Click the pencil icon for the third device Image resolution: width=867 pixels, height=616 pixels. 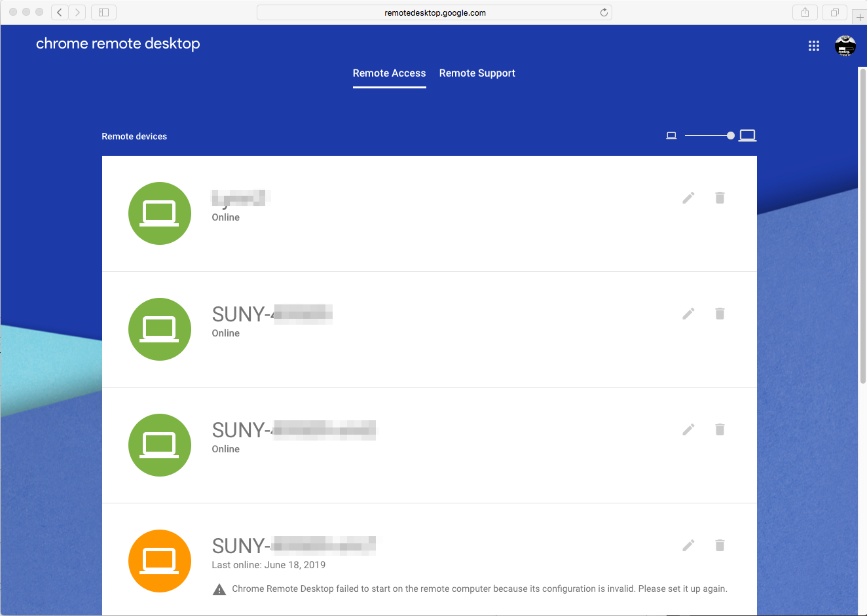point(688,429)
